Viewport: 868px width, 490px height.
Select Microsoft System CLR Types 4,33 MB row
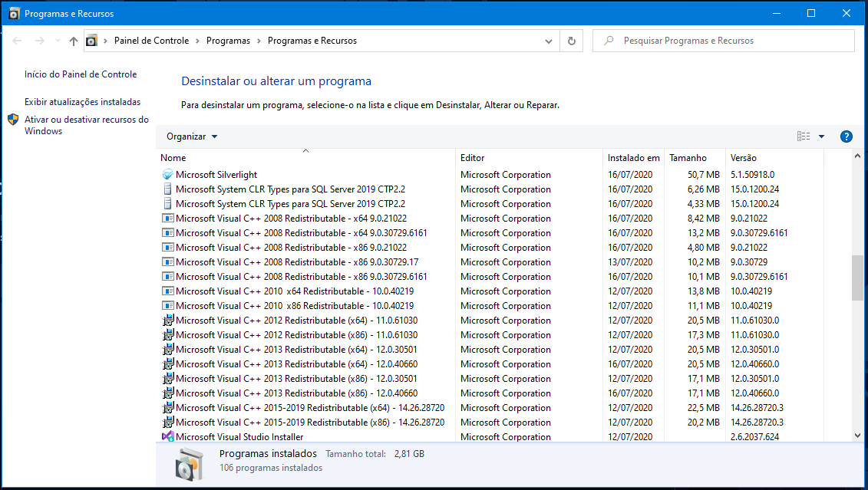click(x=491, y=203)
